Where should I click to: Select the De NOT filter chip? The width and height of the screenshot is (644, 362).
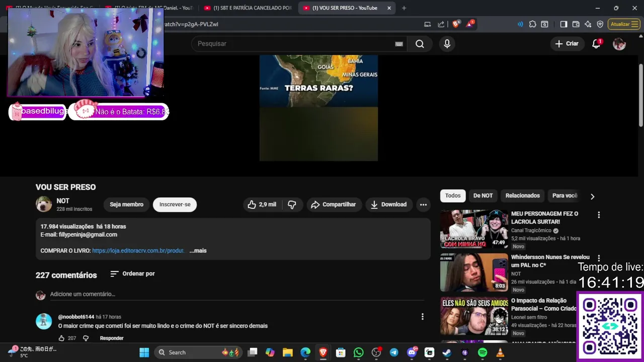pos(483,196)
